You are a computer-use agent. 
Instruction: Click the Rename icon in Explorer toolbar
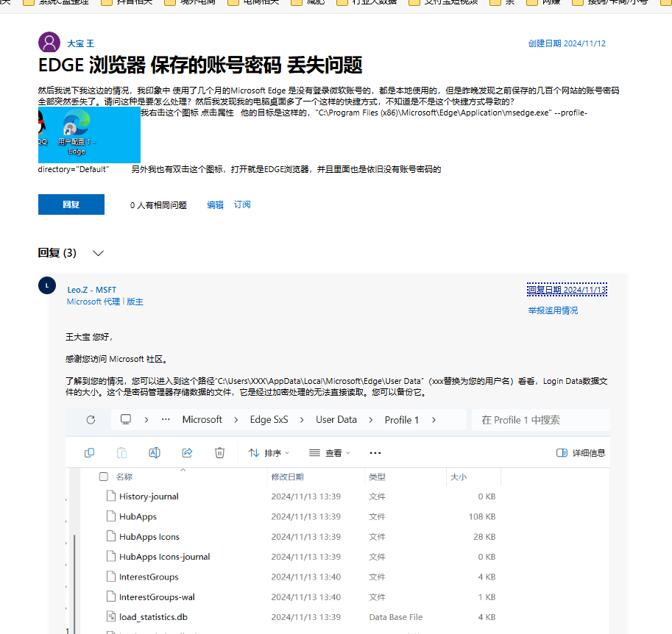click(x=155, y=453)
